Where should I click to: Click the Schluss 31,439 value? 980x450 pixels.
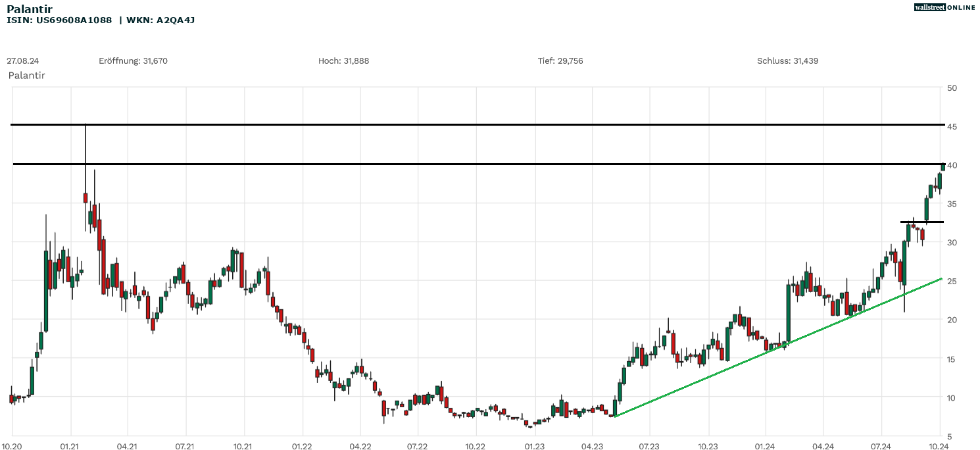tap(787, 61)
